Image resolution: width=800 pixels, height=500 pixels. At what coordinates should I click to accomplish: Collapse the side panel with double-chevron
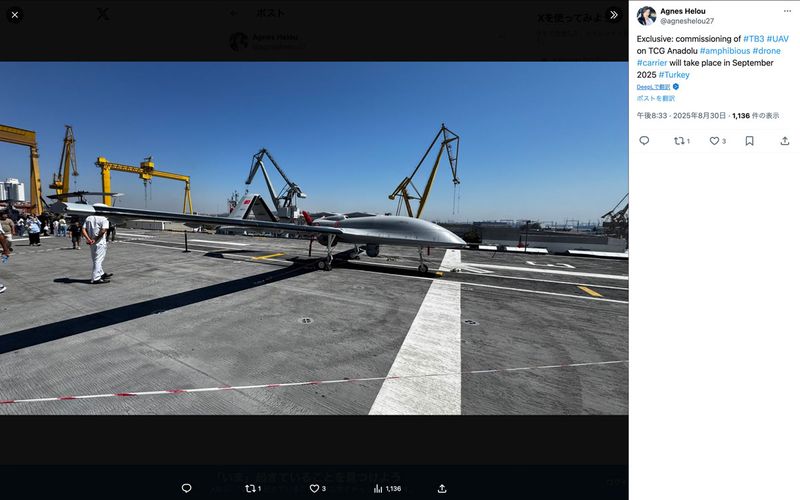[x=614, y=15]
